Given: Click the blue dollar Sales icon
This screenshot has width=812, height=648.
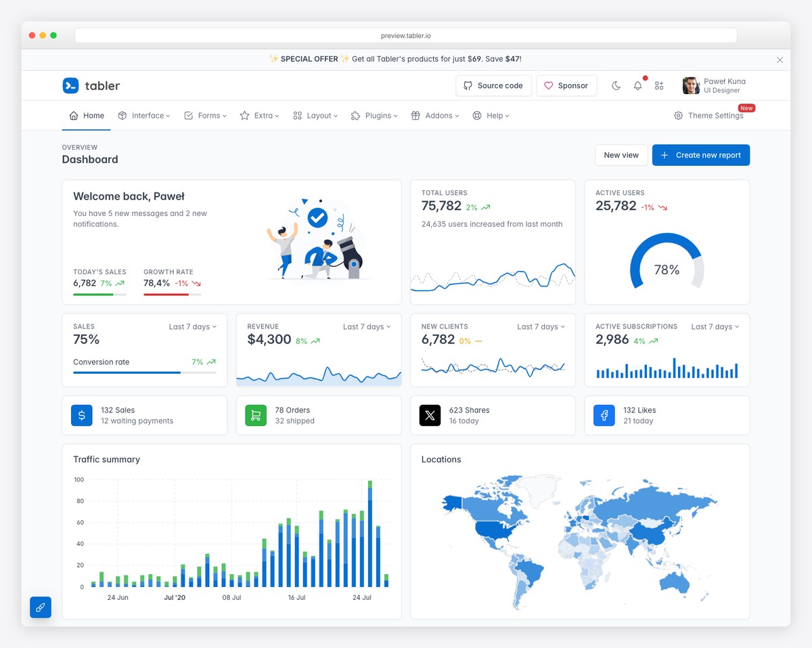Looking at the screenshot, I should tap(81, 415).
